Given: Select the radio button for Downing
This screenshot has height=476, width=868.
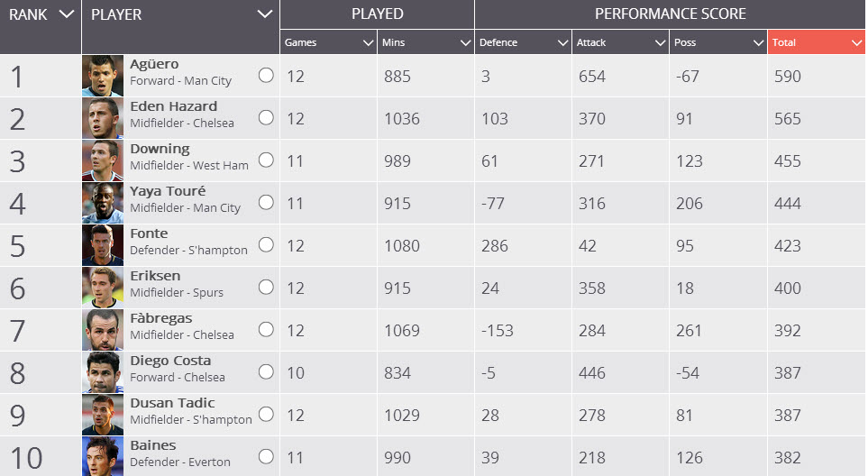Looking at the screenshot, I should pyautogui.click(x=266, y=160).
